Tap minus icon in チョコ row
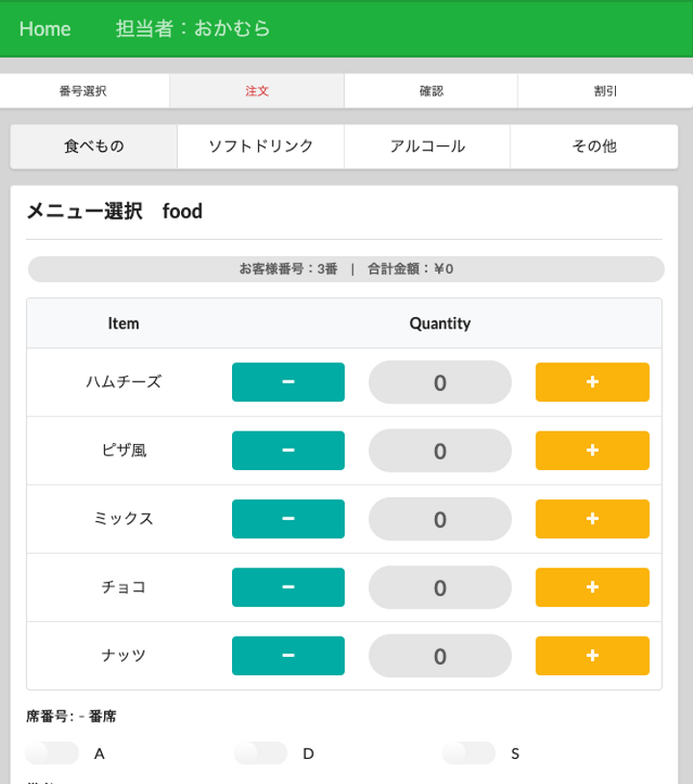The width and height of the screenshot is (693, 784). (x=288, y=588)
